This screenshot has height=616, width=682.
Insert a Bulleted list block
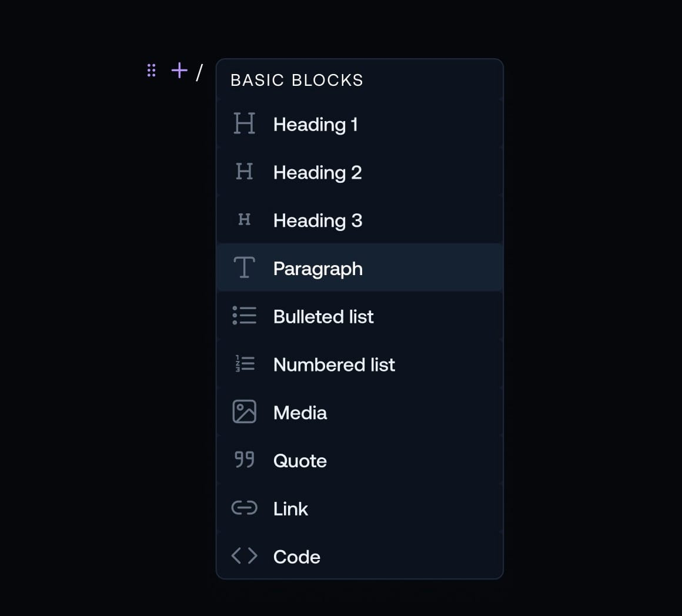click(323, 316)
